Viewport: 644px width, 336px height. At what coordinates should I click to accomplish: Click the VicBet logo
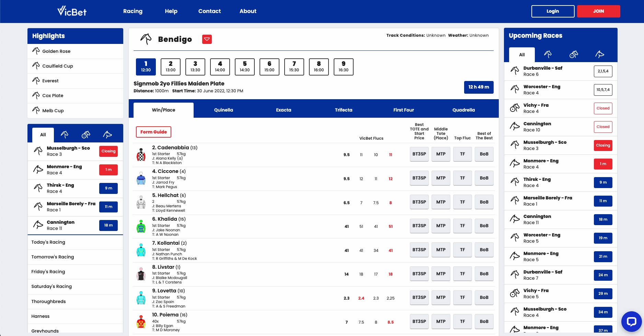coord(72,11)
